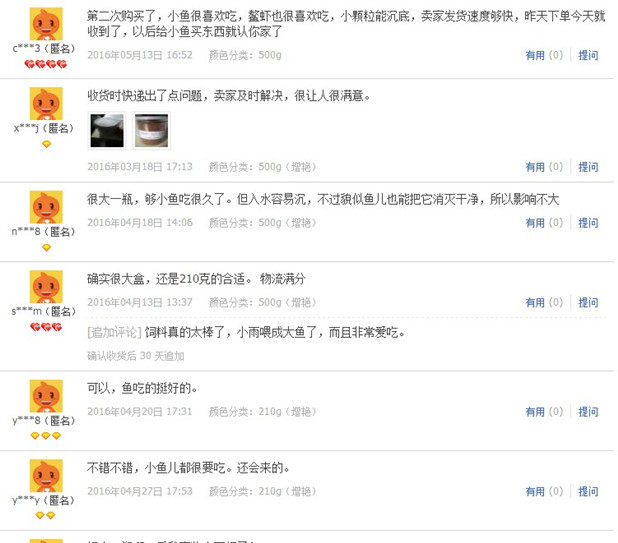Click avatar of reviewer y***y
Screen dimensions: 618x543
click(x=46, y=475)
